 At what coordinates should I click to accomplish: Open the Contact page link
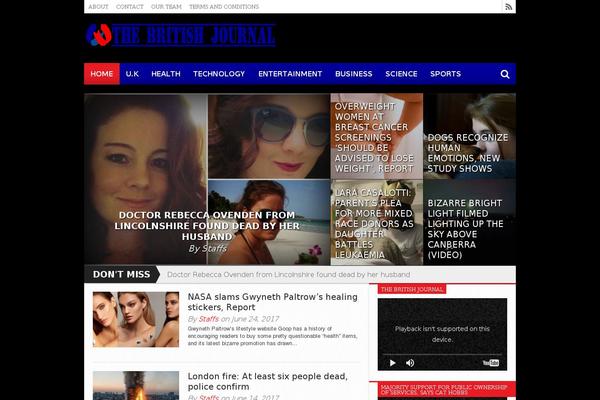coord(130,7)
